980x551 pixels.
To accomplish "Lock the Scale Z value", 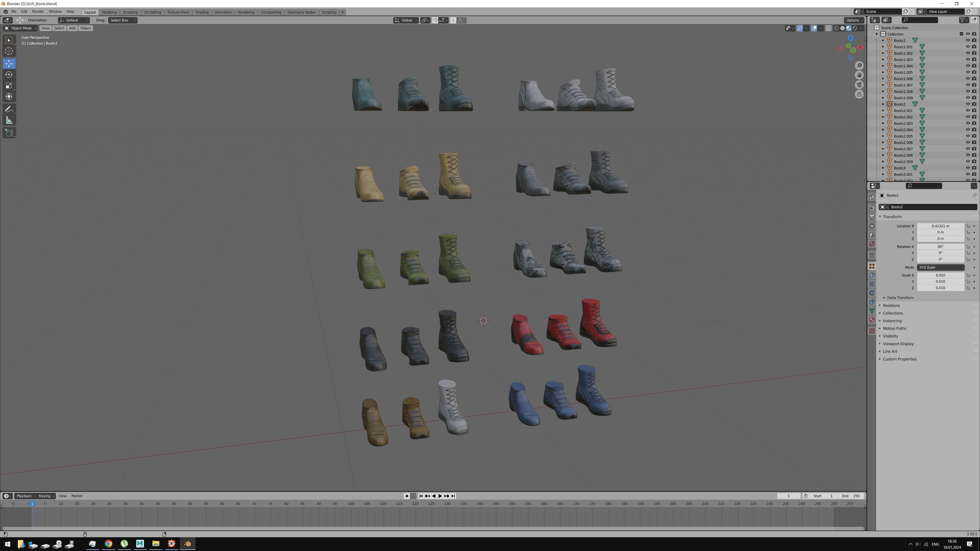I will tap(968, 288).
